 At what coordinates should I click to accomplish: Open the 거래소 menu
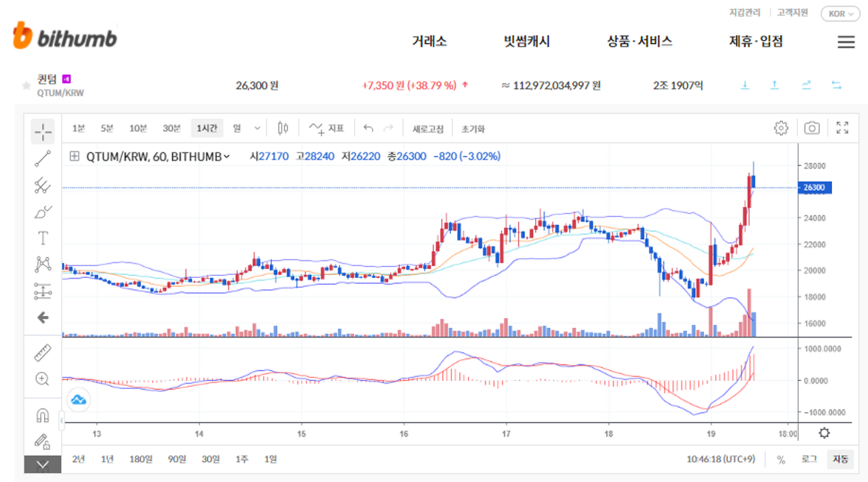(429, 41)
